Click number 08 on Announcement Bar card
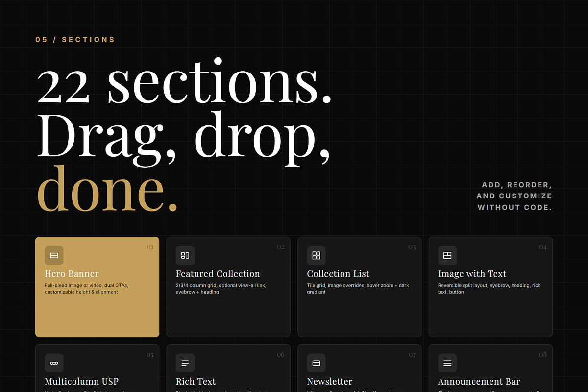588x392 pixels. click(543, 355)
